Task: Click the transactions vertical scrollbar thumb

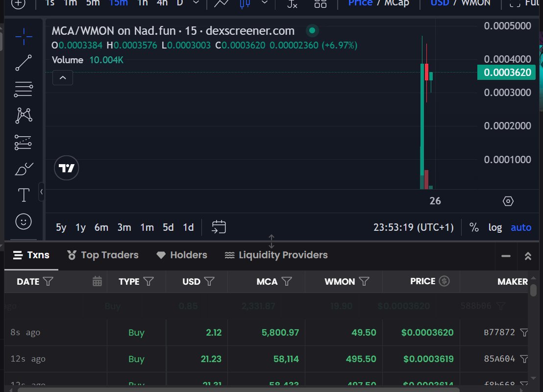Action: pyautogui.click(x=533, y=290)
